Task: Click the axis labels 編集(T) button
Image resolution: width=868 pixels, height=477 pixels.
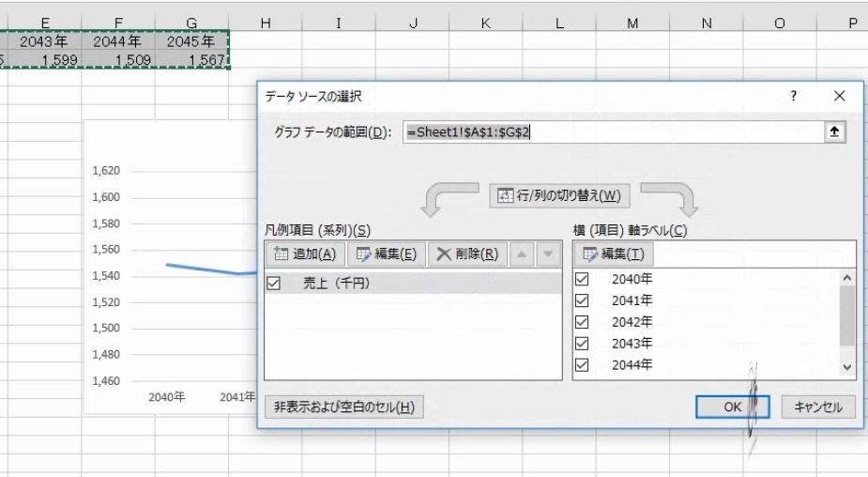Action: (x=614, y=254)
